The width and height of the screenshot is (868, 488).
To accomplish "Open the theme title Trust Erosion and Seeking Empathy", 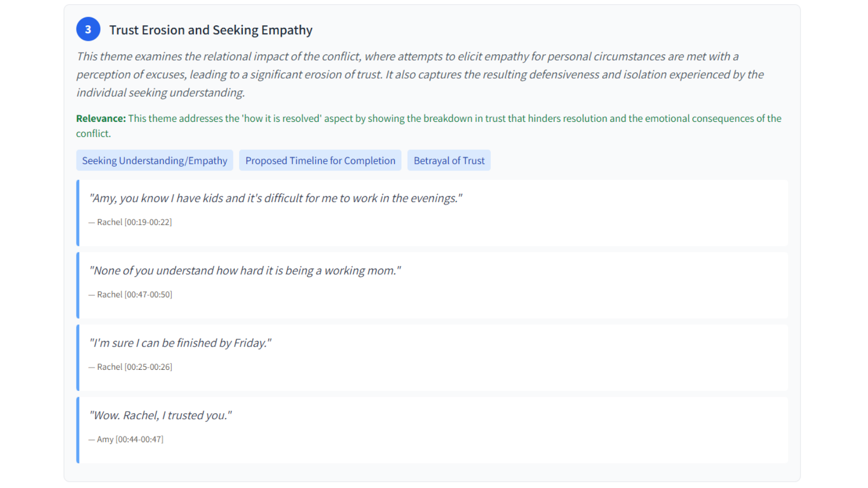I will 210,29.
